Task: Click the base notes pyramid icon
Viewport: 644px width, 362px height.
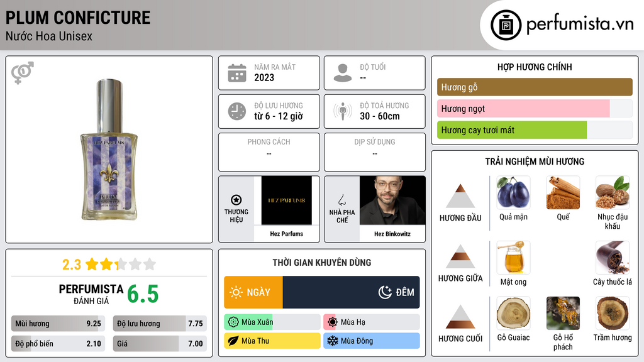Action: point(460,317)
